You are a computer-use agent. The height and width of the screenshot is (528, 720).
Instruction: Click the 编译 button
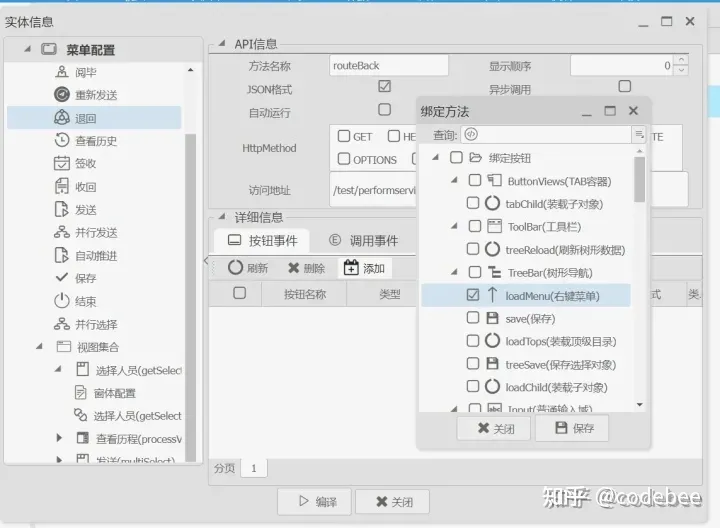315,502
